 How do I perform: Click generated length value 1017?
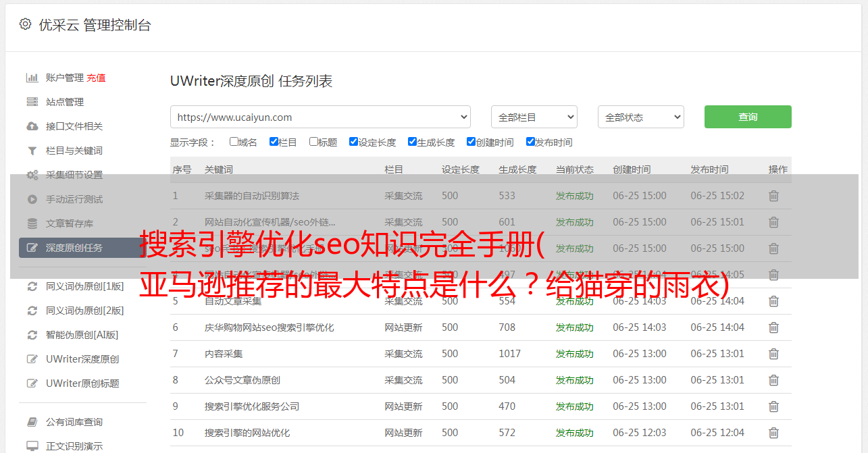point(510,354)
